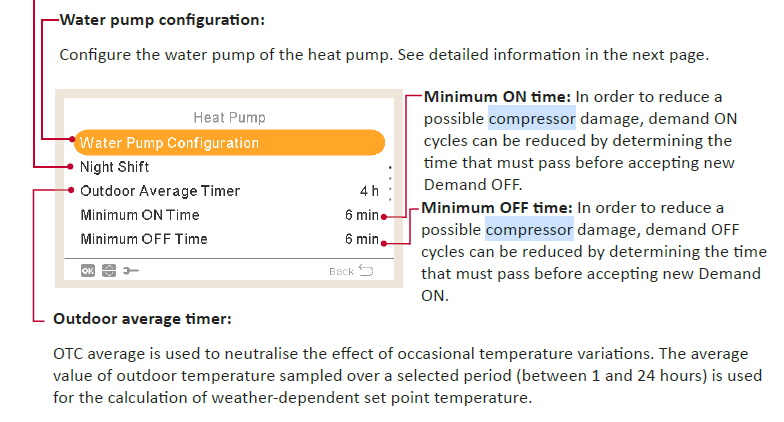Select the Water Pump Configuration menu entry
This screenshot has height=422, width=784.
[x=169, y=143]
